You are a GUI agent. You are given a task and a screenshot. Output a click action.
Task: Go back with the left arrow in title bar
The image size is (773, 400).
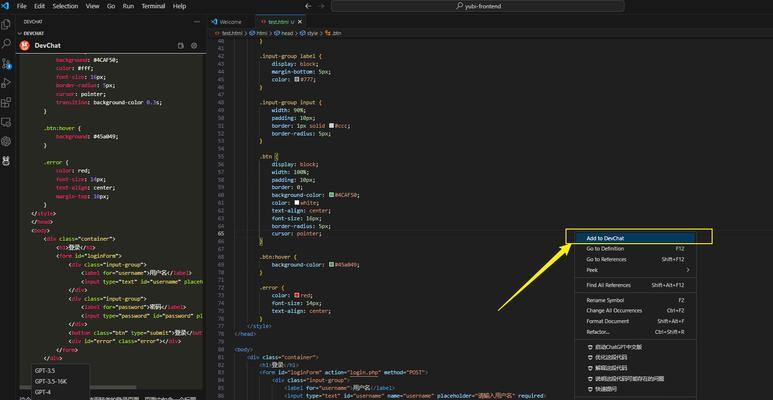[x=309, y=6]
